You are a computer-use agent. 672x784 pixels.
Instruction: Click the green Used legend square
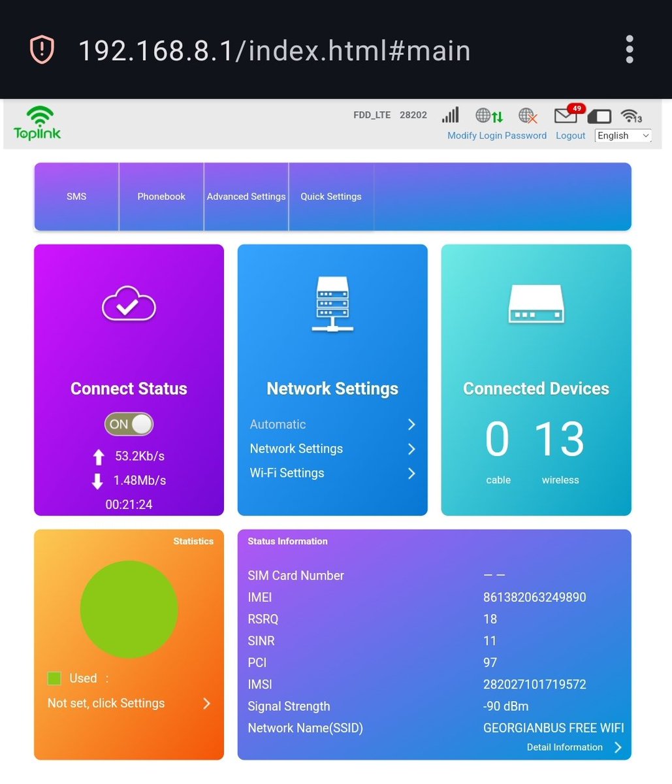pyautogui.click(x=54, y=678)
